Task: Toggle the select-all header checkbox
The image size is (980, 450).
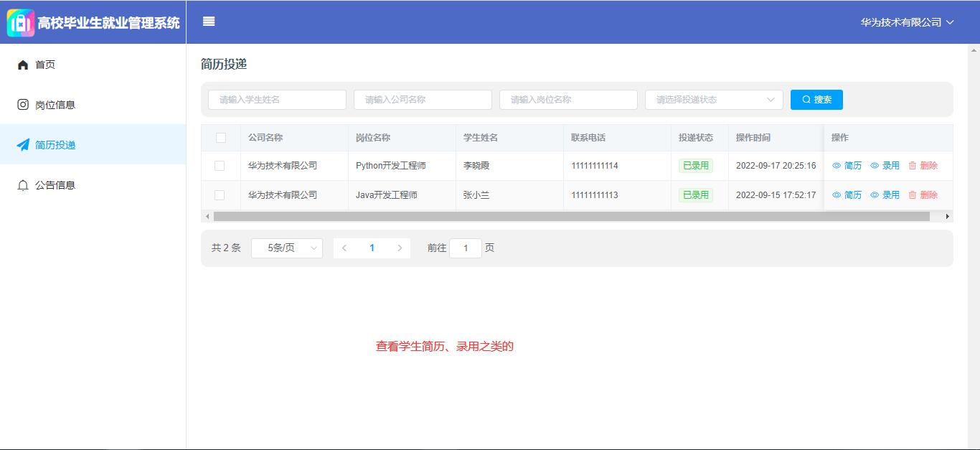Action: (220, 138)
